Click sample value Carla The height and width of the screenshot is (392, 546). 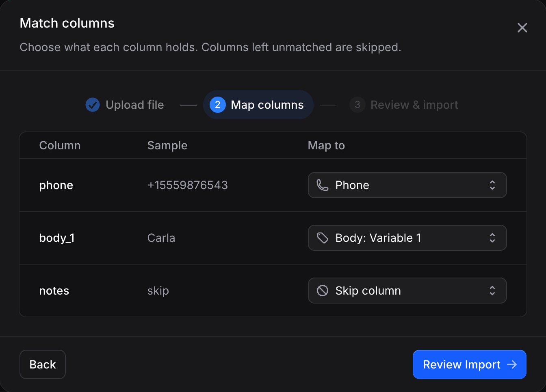(161, 238)
